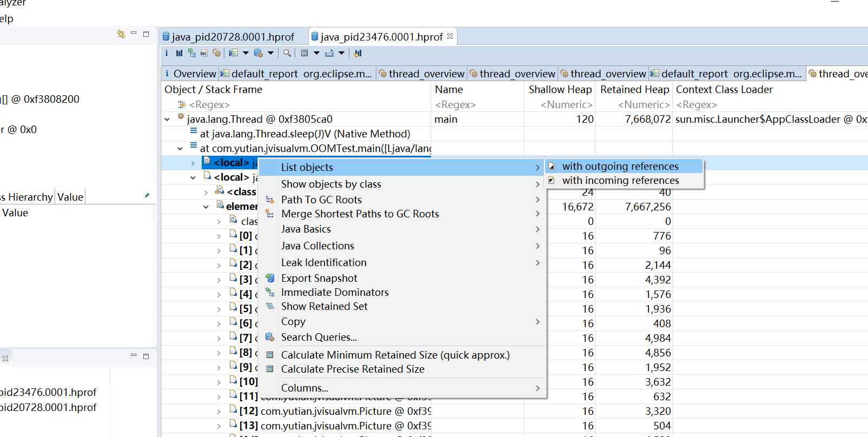Viewport: 868px width, 437px height.
Task: Click the compare heap dumps toolbar icon
Action: point(357,53)
